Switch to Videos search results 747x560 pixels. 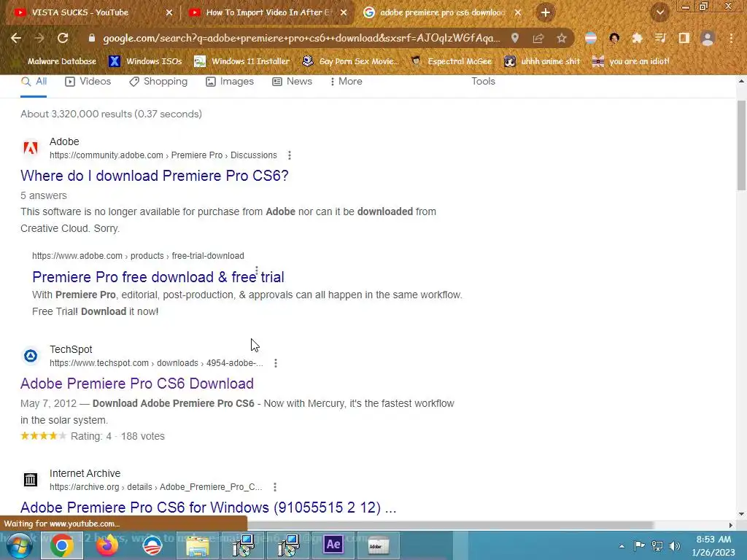[x=88, y=82]
